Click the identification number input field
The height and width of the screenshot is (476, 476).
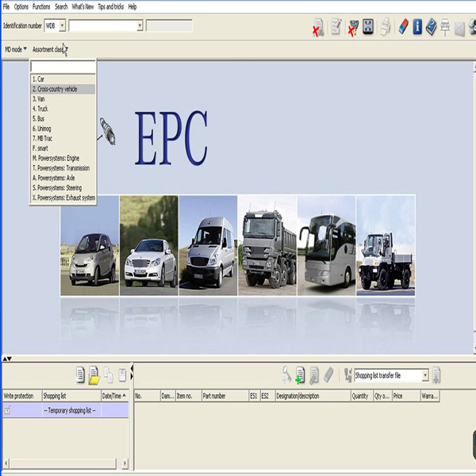103,26
